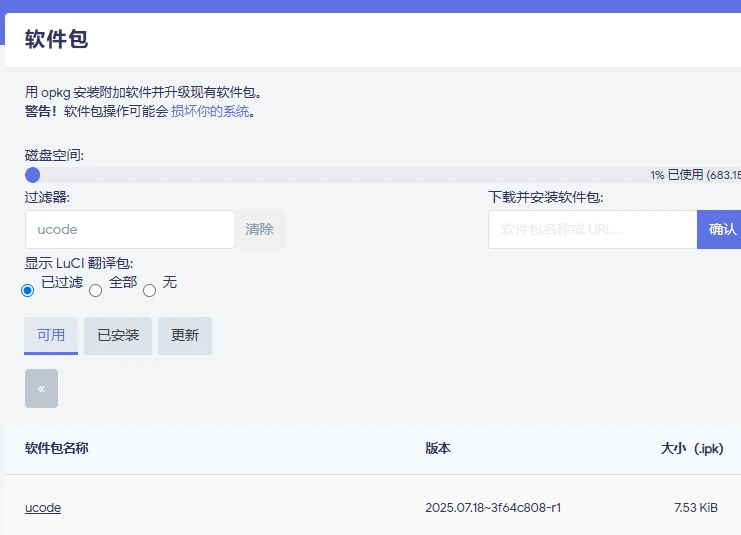741x535 pixels.
Task: Select the 全部 translation radio option
Action: pyautogui.click(x=96, y=291)
